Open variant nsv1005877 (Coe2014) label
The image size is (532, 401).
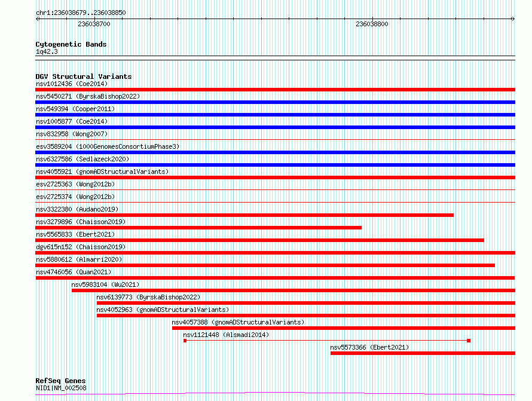tap(72, 121)
